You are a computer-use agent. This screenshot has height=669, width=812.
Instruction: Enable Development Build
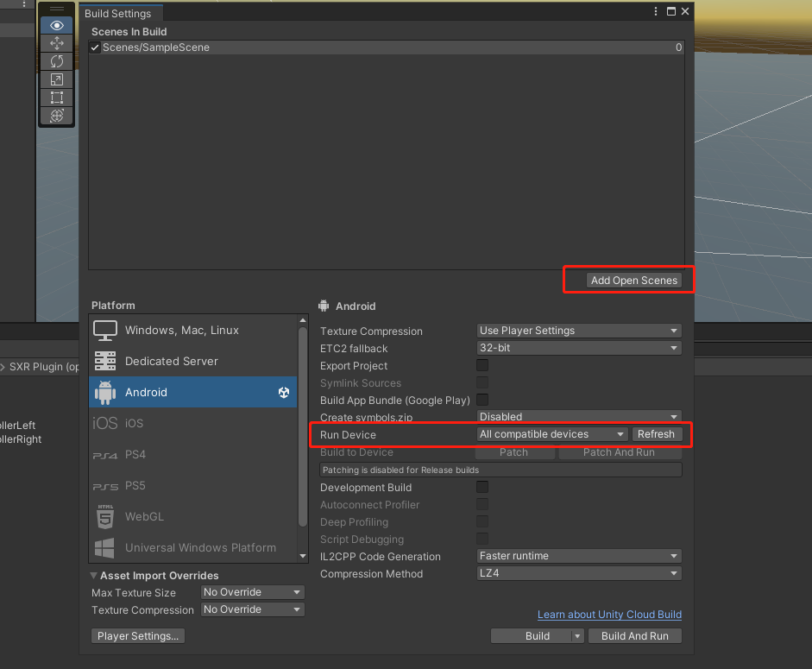point(482,487)
